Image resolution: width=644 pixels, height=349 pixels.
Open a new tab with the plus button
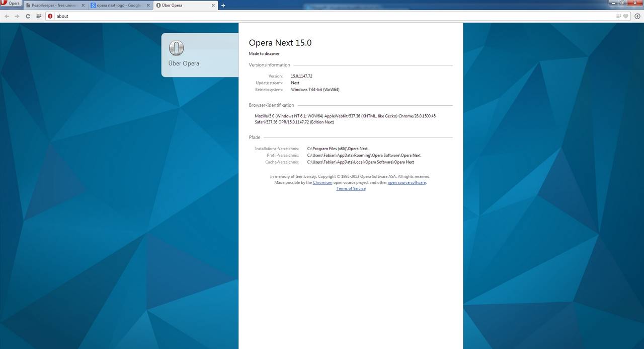coord(223,6)
